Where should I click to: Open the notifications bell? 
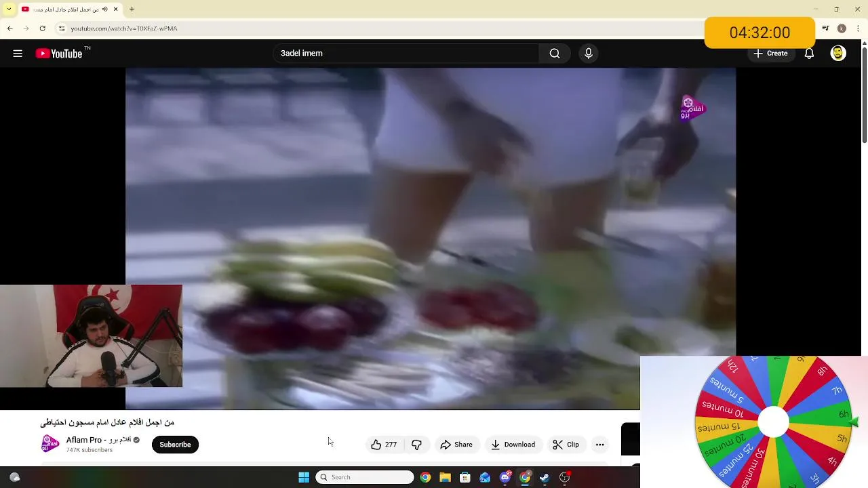click(x=809, y=54)
